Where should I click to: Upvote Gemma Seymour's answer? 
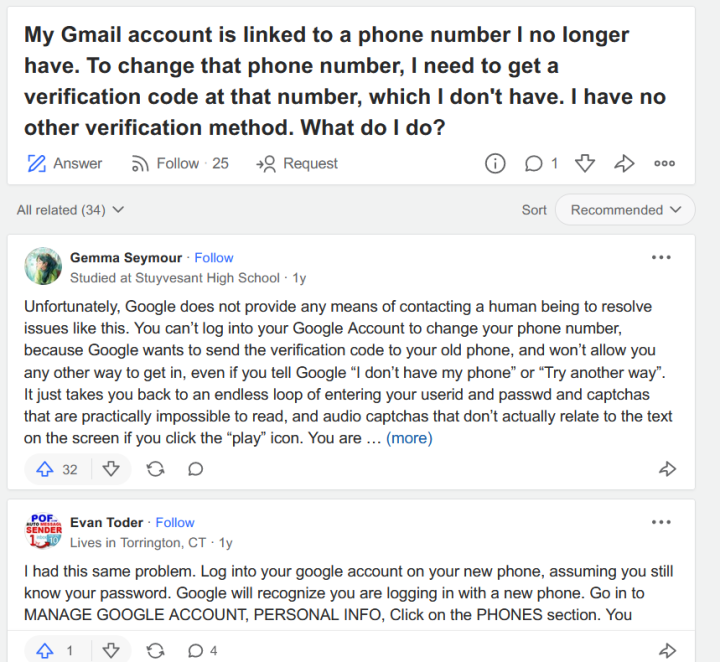[45, 469]
